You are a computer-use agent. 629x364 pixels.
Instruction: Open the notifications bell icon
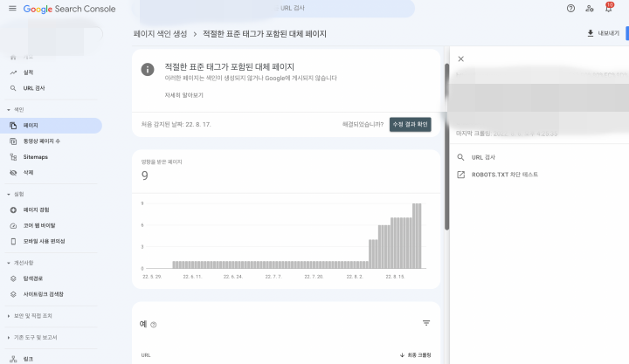click(609, 9)
